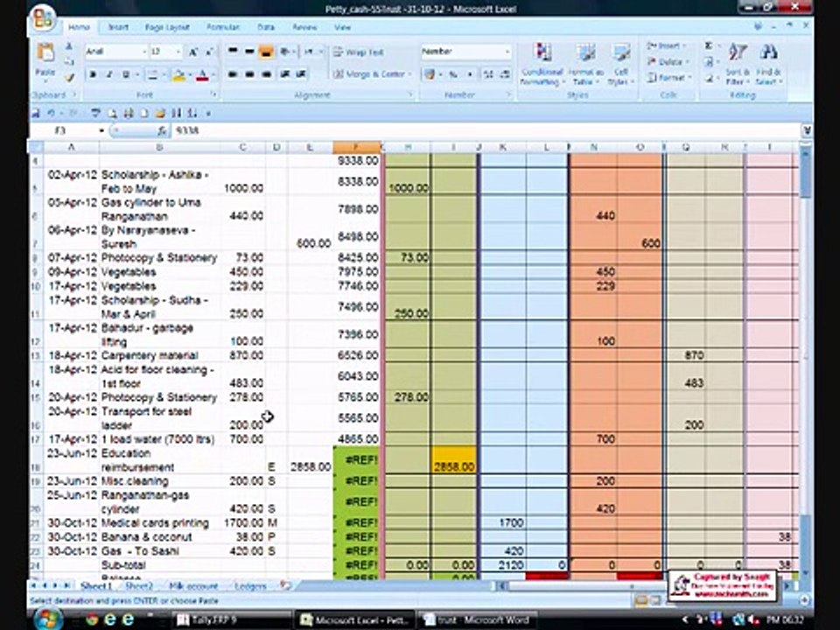The image size is (840, 630).
Task: Open the Number format combo box
Action: [x=465, y=52]
